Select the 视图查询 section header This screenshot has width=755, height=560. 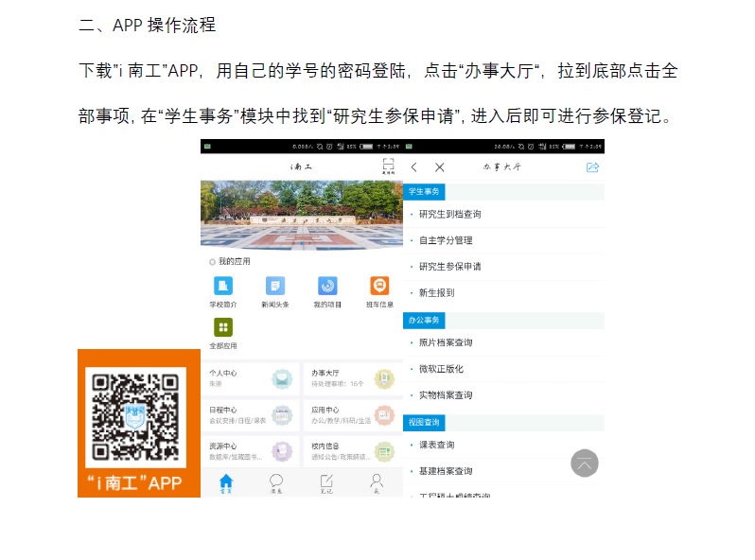[424, 422]
